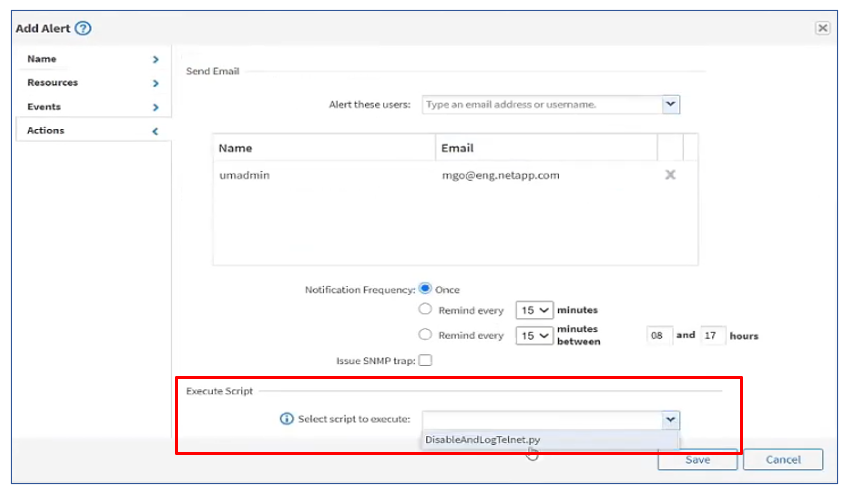Click the help question mark icon
The height and width of the screenshot is (493, 853).
[x=83, y=28]
